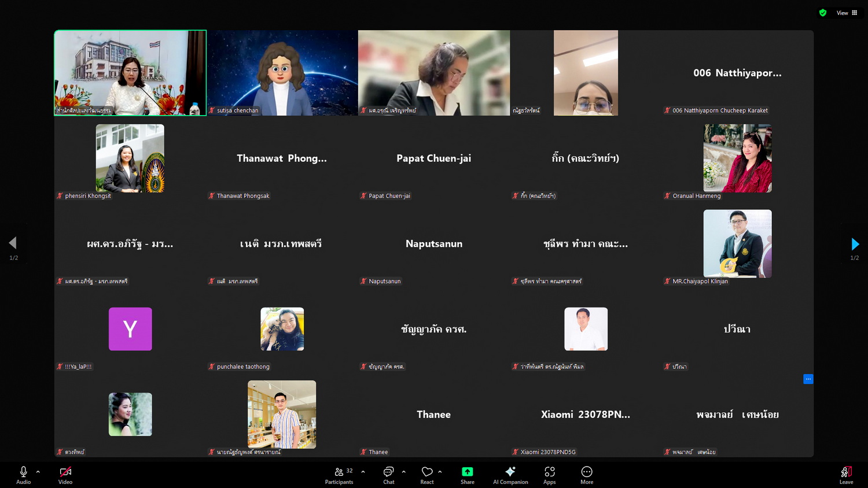868x488 pixels.
Task: Open the More options menu
Action: (587, 475)
